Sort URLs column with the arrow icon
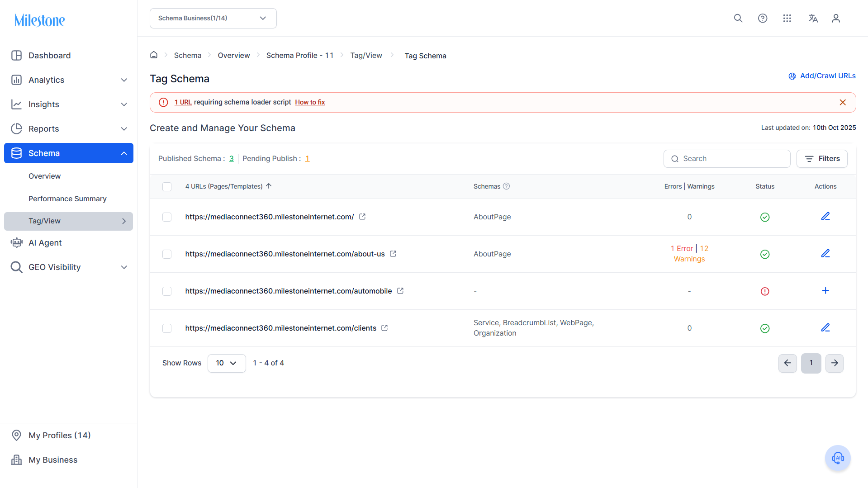 [x=269, y=186]
